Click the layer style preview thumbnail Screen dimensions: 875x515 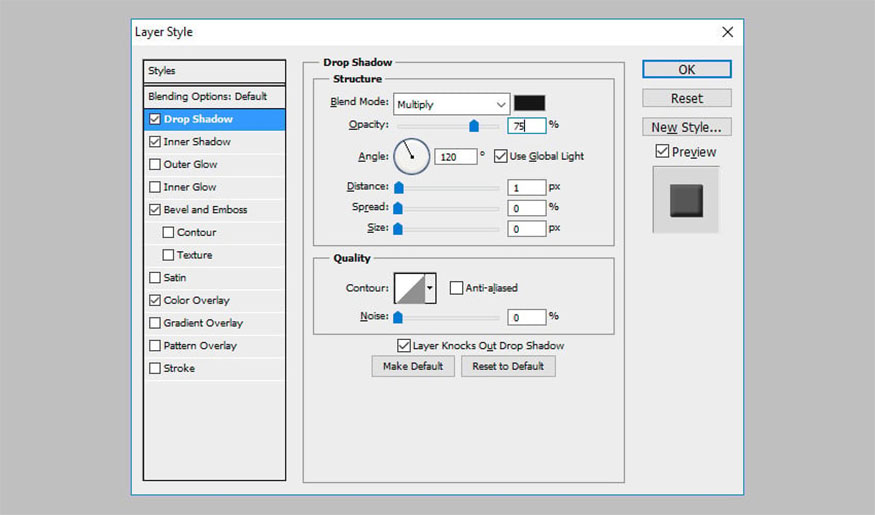pyautogui.click(x=686, y=200)
